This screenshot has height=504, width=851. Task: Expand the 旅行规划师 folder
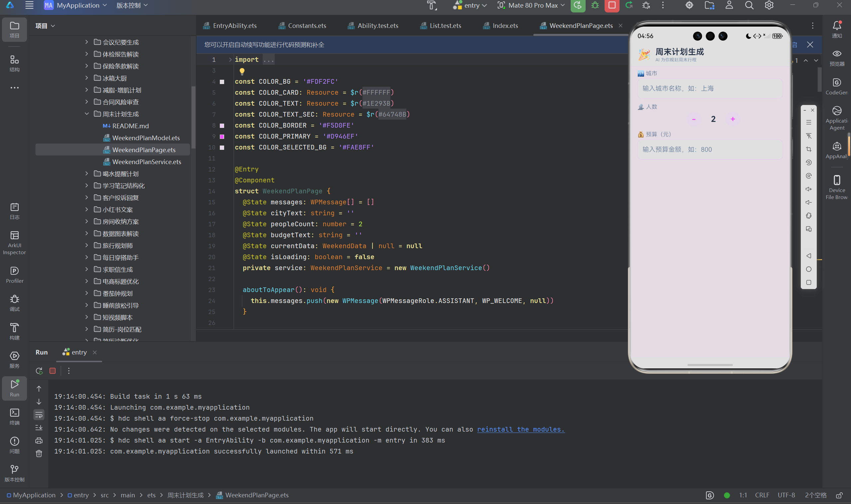[87, 245]
